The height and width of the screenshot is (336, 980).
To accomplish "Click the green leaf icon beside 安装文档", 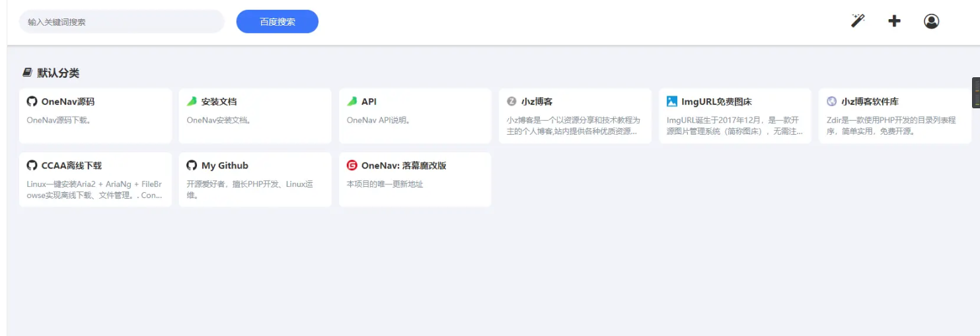I will pos(192,102).
